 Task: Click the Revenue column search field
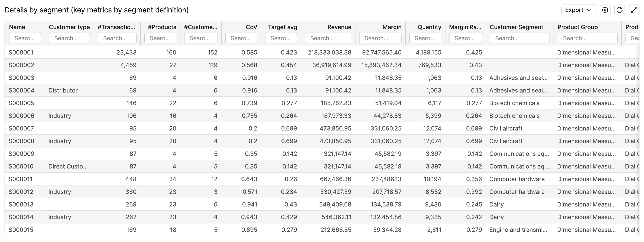(x=328, y=38)
